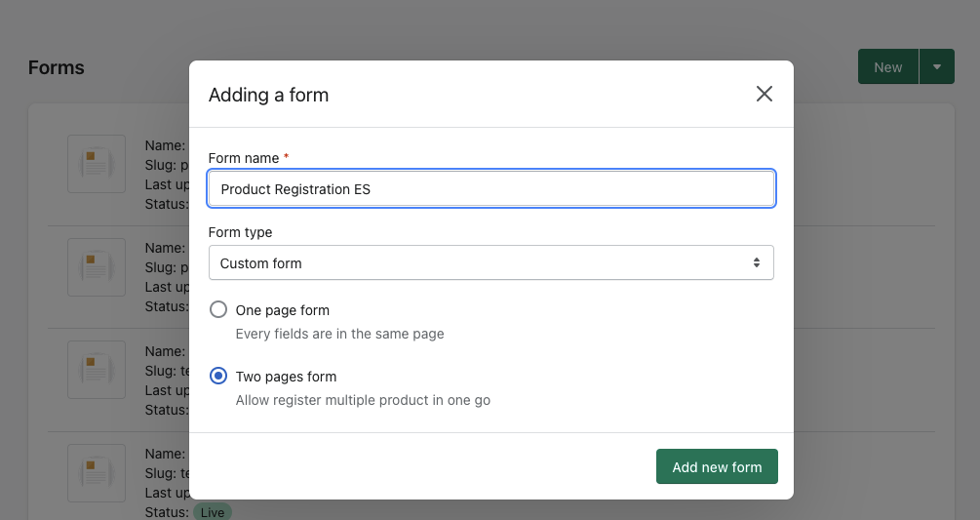Click the up-down arrows on the Form type select
Image resolution: width=980 pixels, height=520 pixels.
tap(756, 263)
